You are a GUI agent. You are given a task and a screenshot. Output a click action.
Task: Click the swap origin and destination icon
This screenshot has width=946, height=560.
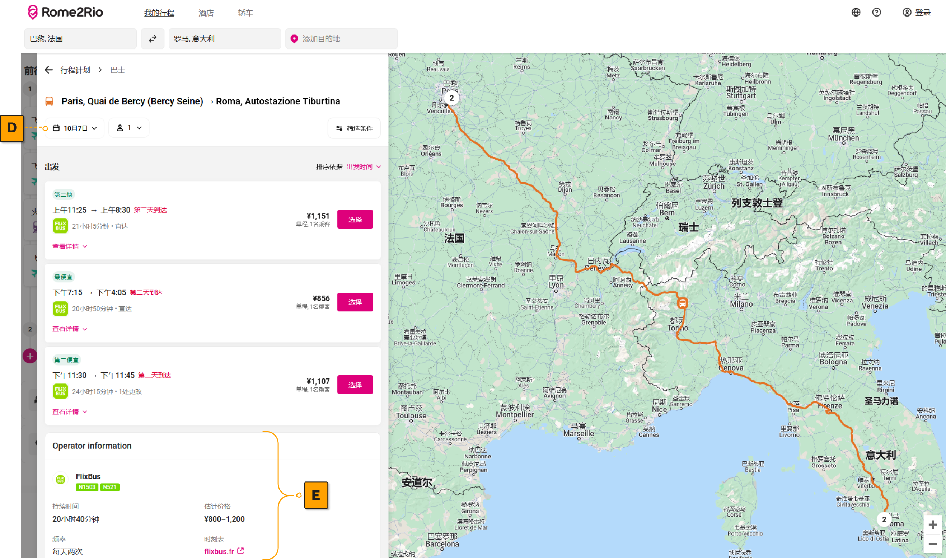153,39
